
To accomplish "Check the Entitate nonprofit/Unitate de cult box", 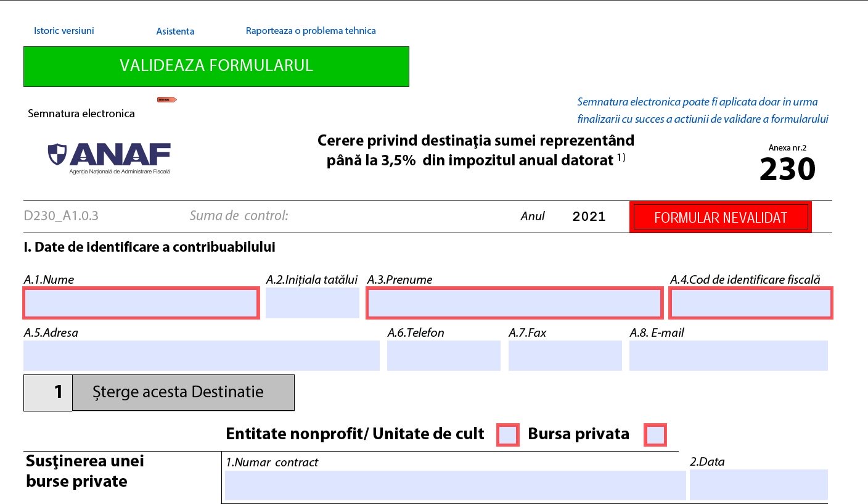I will (508, 435).
